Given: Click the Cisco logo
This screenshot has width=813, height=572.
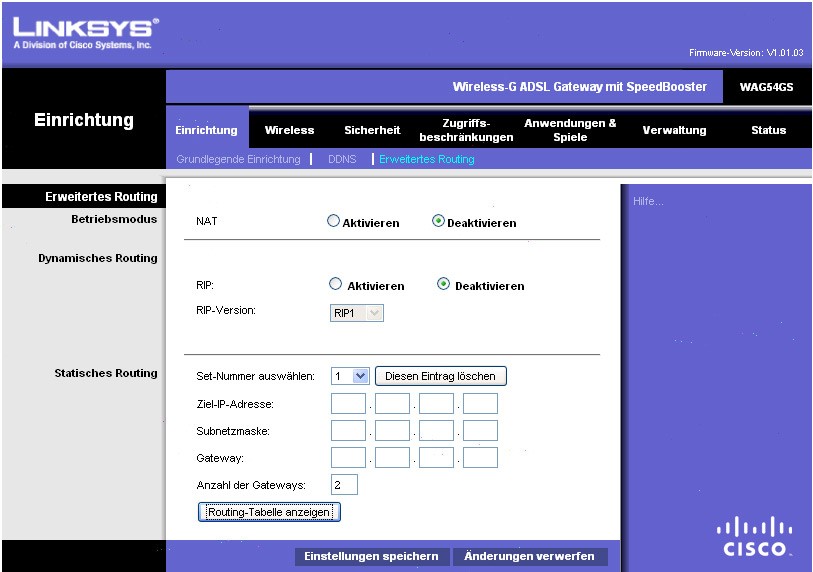Looking at the screenshot, I should pos(755,537).
